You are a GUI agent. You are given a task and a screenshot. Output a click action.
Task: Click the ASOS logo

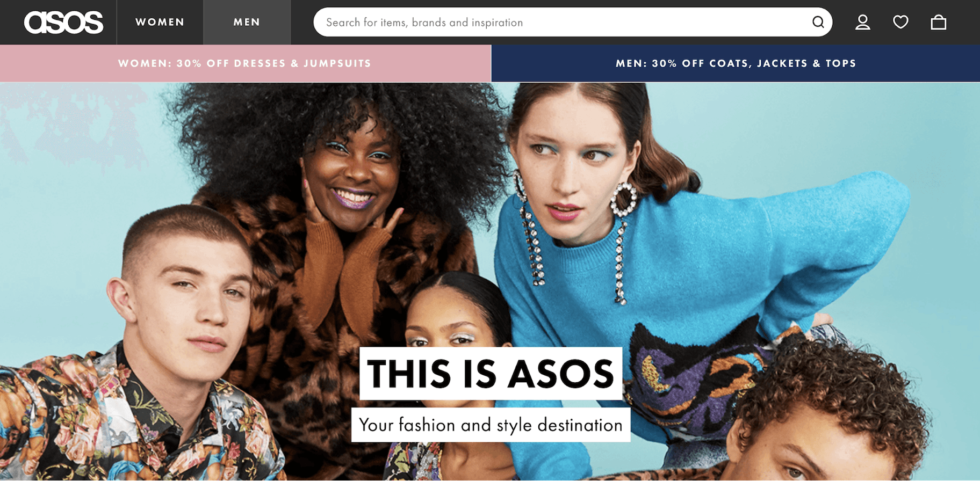(63, 23)
